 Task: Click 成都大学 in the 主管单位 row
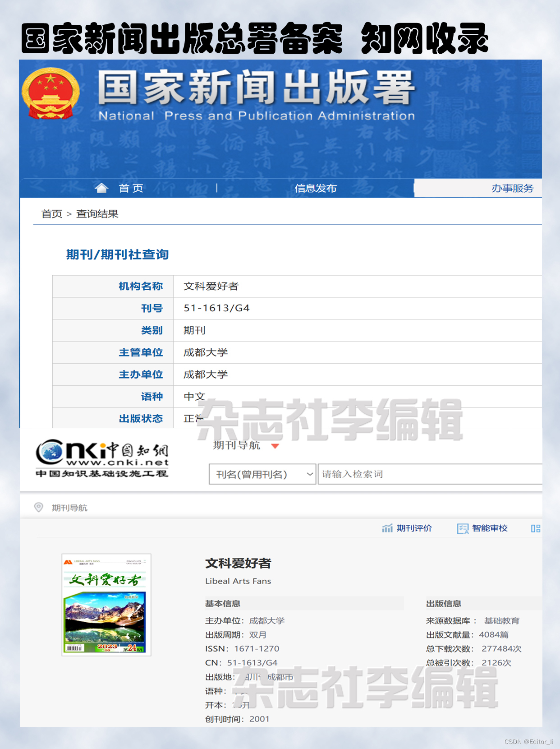point(206,352)
